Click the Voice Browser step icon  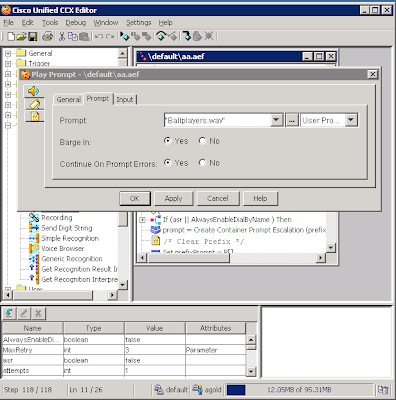pos(34,249)
